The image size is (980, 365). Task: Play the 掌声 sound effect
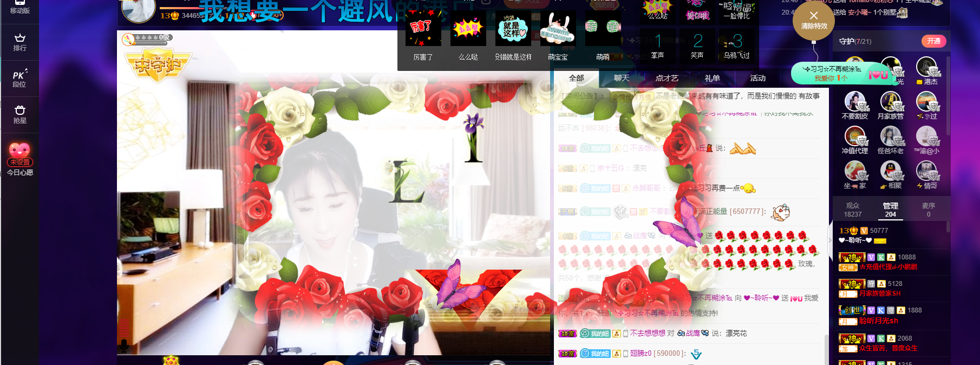[x=657, y=45]
